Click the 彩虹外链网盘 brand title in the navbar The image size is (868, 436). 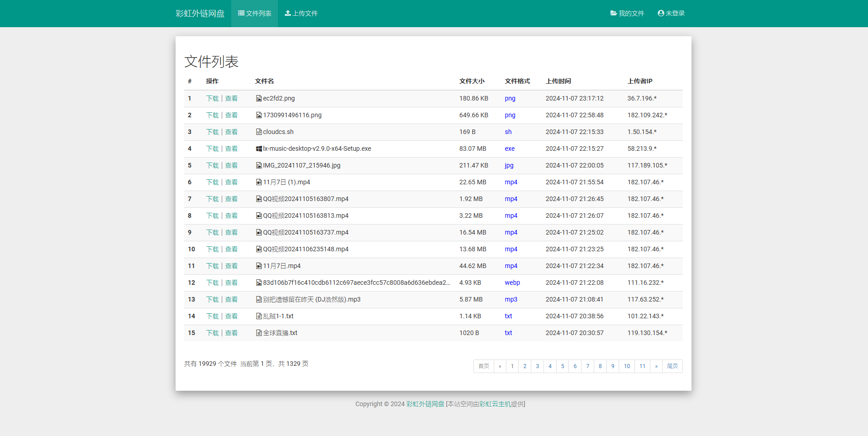(200, 14)
